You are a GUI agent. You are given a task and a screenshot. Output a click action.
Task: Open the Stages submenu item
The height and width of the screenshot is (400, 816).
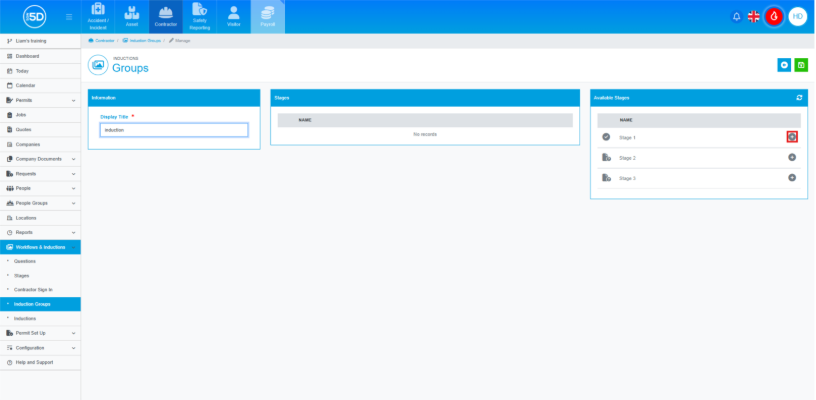point(40,275)
